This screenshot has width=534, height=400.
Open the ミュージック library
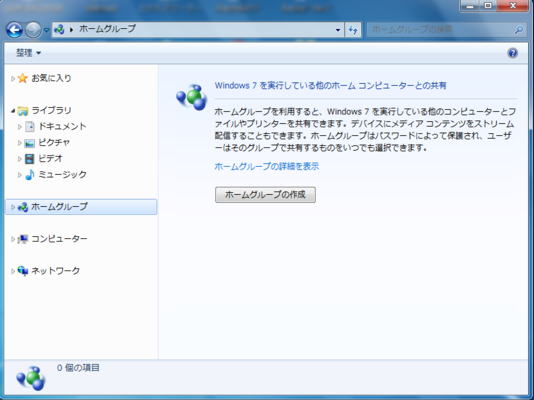click(x=62, y=174)
